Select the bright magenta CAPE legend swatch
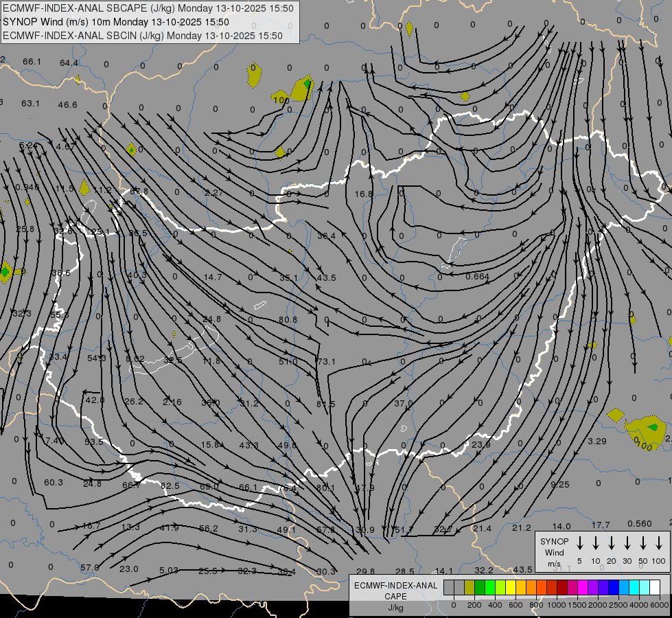Image resolution: width=672 pixels, height=618 pixels. [583, 588]
